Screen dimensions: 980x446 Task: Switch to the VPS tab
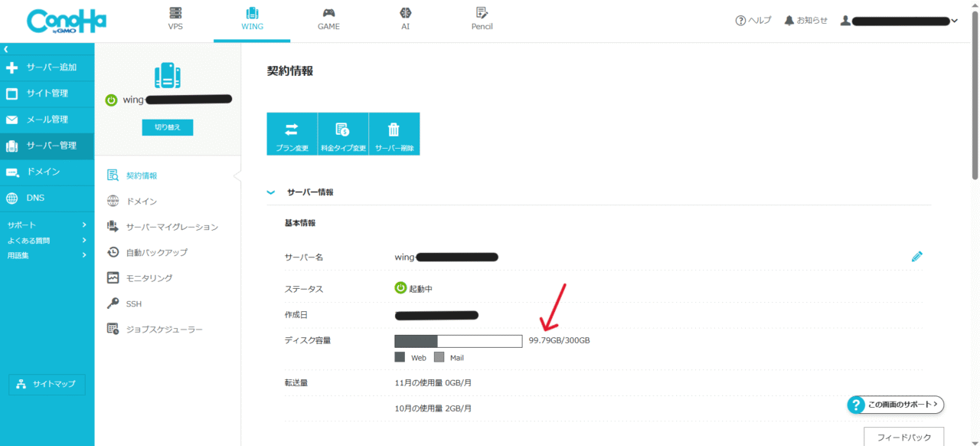(x=175, y=19)
